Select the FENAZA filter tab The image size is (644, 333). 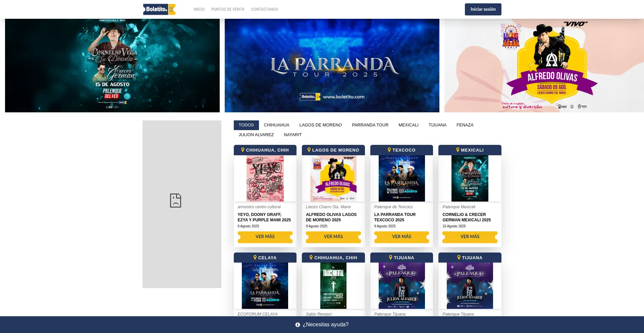(465, 125)
